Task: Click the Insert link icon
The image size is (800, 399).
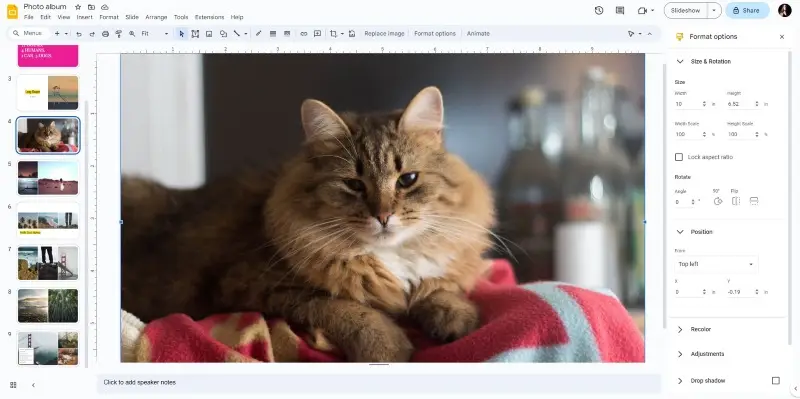Action: tap(304, 34)
